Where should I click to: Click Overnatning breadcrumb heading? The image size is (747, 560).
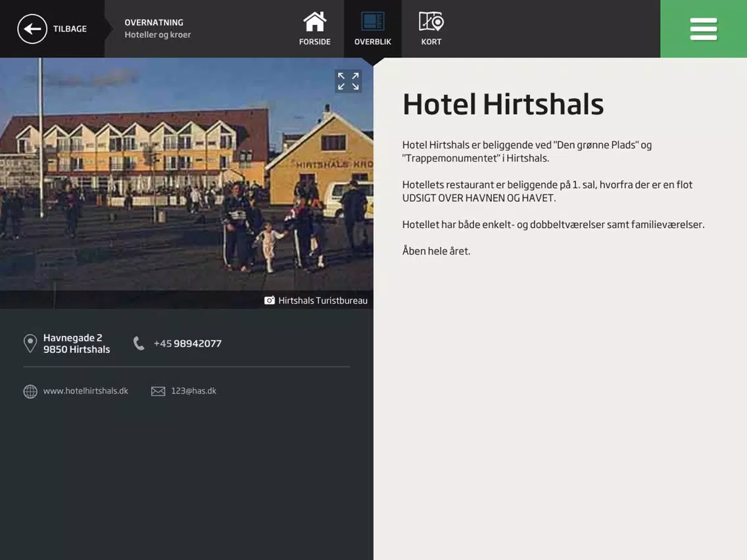click(x=154, y=22)
